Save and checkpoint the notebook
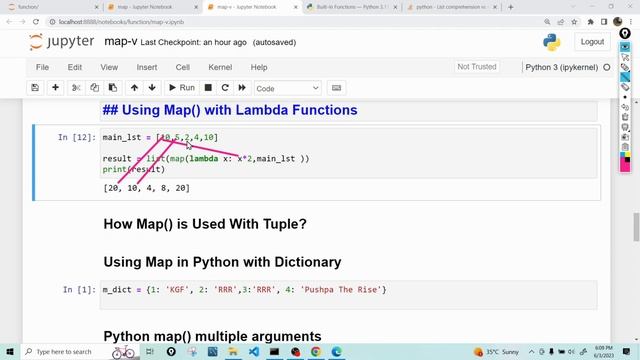The height and width of the screenshot is (360, 640). 35,88
